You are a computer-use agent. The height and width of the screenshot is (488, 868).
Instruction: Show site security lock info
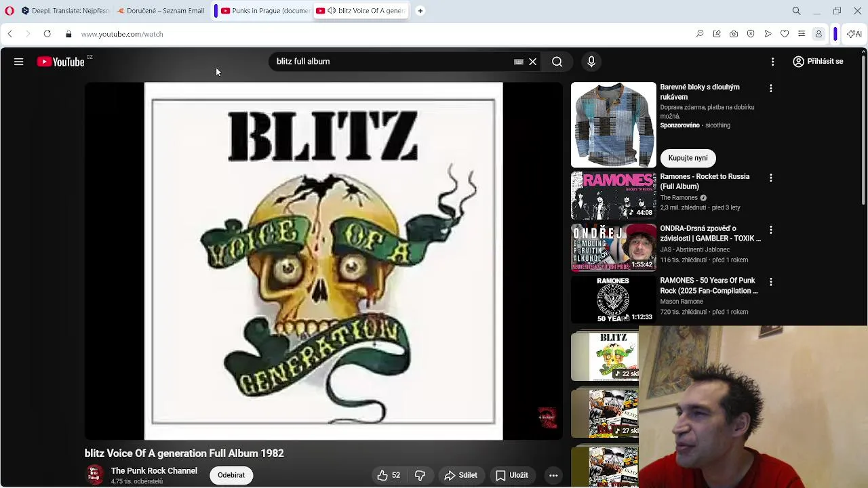coord(68,34)
